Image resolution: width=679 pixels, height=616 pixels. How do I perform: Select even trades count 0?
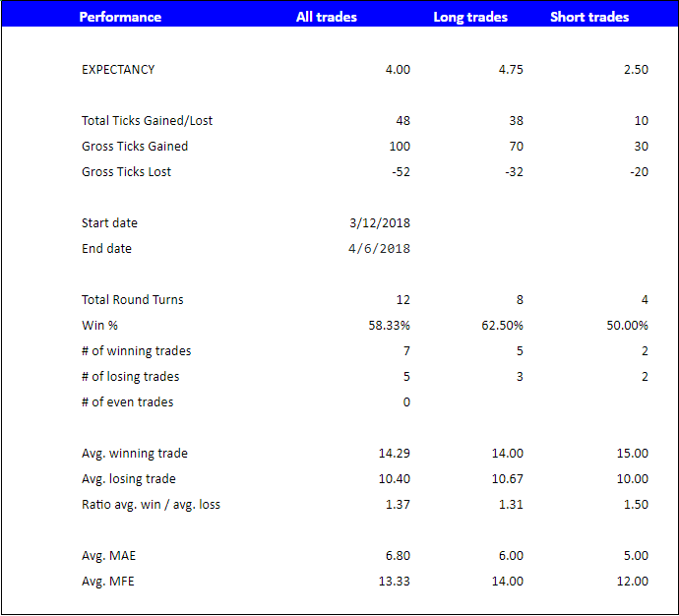coord(406,401)
